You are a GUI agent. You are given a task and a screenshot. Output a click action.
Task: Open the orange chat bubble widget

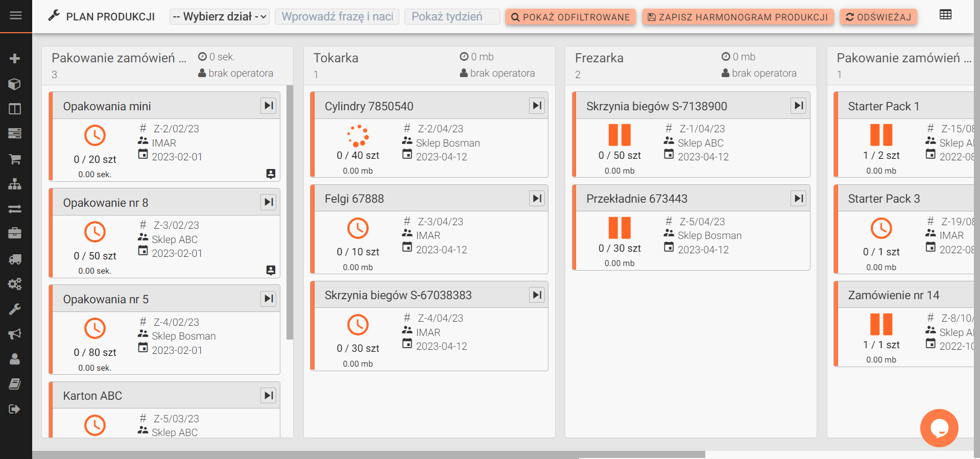(x=939, y=428)
